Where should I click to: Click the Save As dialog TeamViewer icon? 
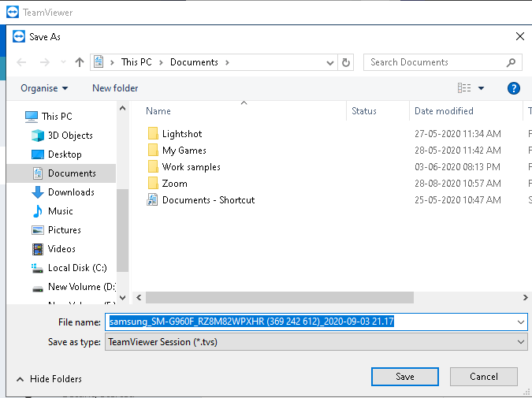click(x=19, y=36)
